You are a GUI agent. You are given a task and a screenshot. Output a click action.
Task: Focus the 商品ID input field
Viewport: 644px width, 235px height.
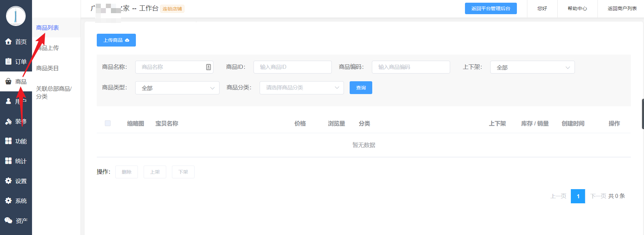(x=292, y=67)
